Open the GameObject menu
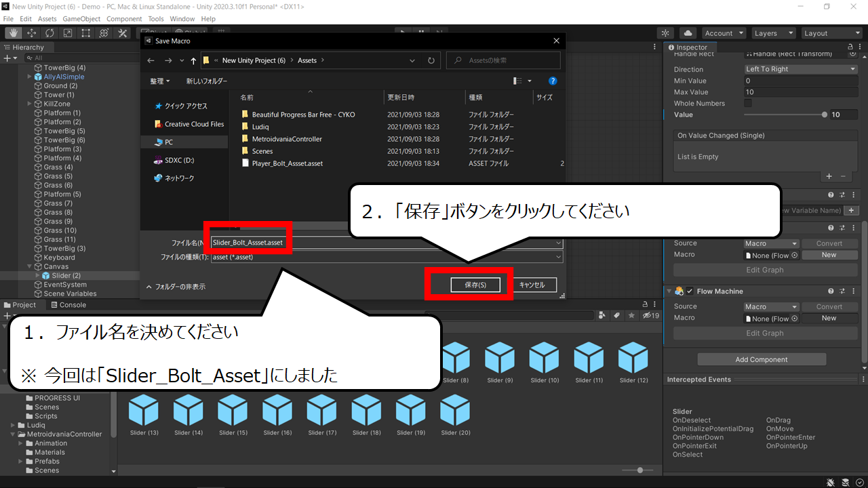Viewport: 868px width, 488px height. tap(82, 19)
